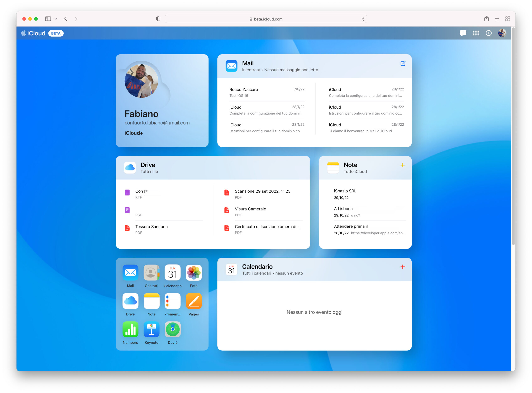Open the Tessera Sanitaria PDF file

pos(164,230)
